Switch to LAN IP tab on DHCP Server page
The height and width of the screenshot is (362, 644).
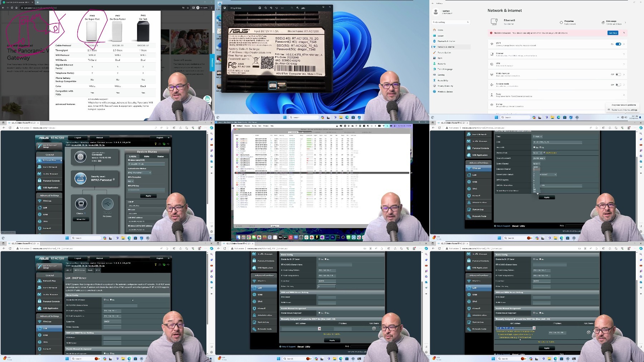68,270
